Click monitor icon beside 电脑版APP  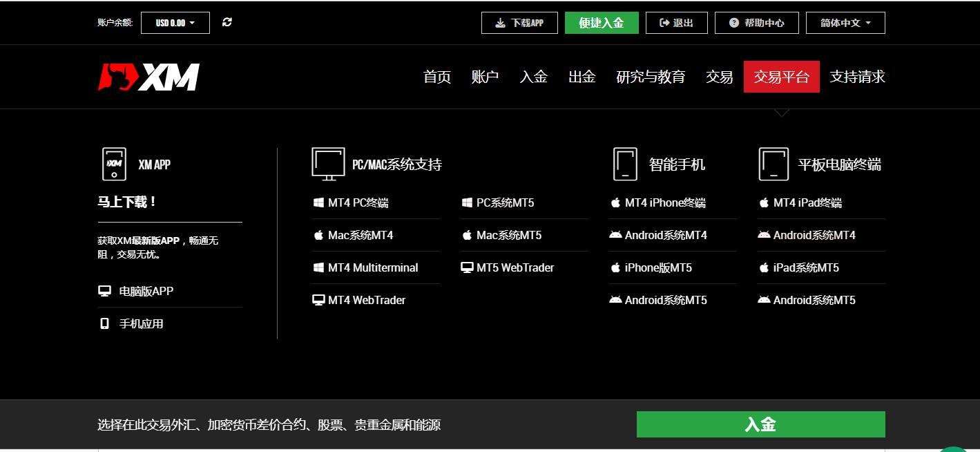[x=104, y=291]
